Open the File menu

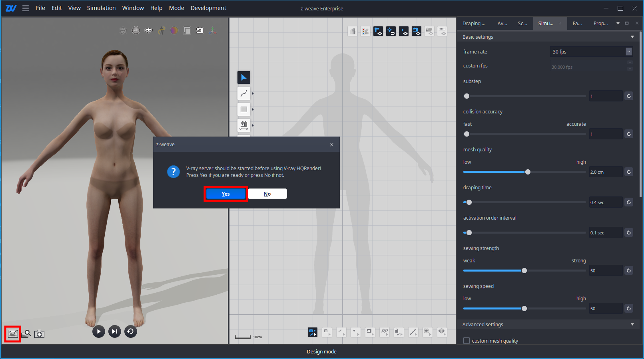40,8
